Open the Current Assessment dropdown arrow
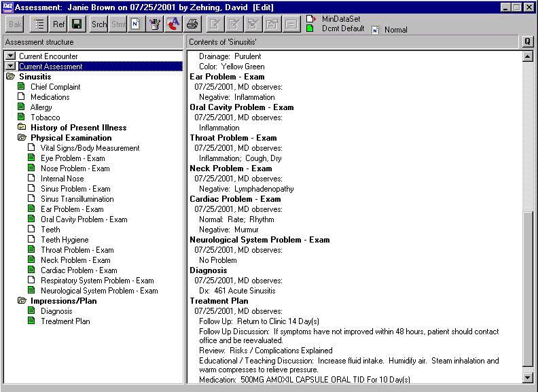 10,67
